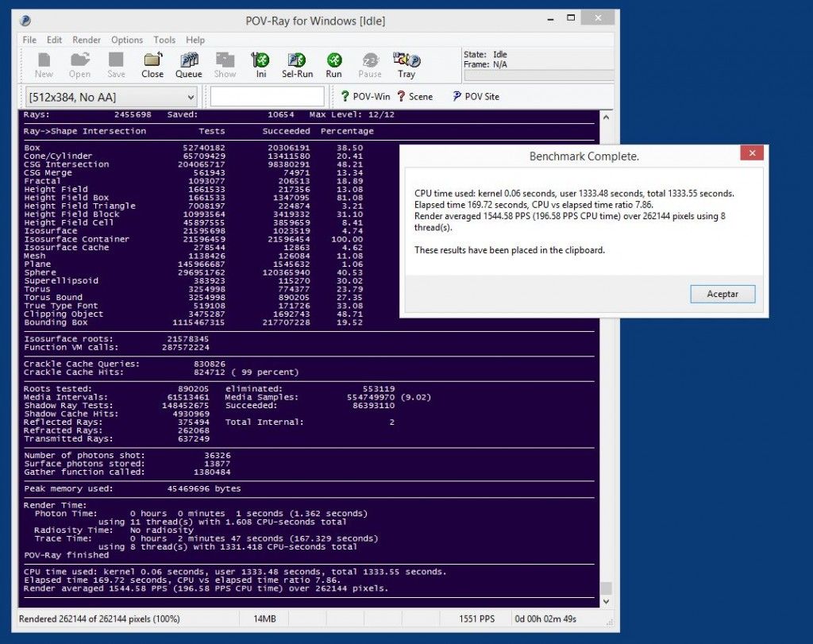Viewport: 813px width, 644px height.
Task: Click the '14MB' memory status entry
Action: click(264, 619)
